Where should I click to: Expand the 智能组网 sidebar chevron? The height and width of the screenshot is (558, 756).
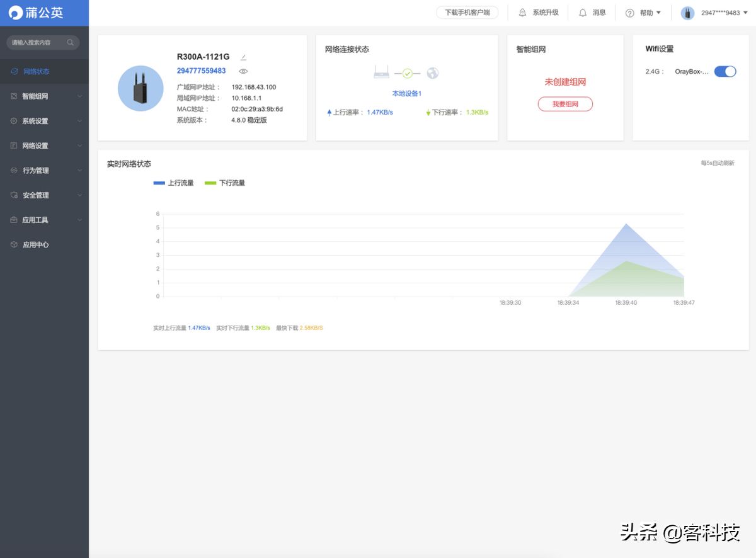point(79,96)
